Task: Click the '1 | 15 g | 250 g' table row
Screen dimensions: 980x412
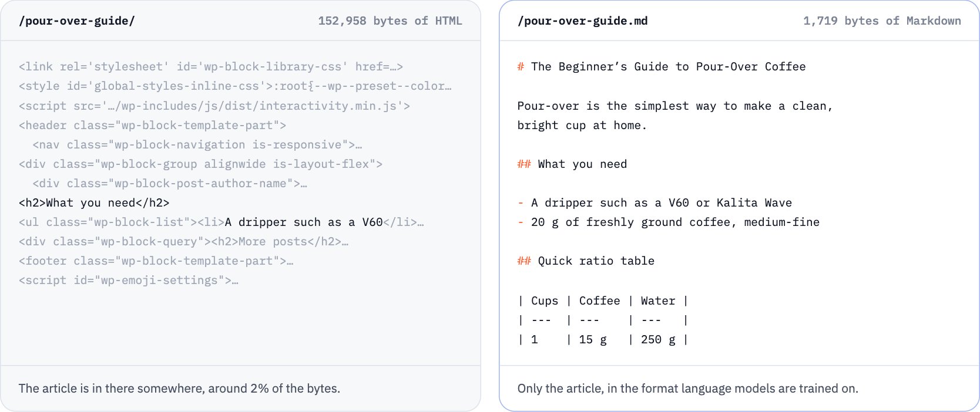Action: pos(603,340)
